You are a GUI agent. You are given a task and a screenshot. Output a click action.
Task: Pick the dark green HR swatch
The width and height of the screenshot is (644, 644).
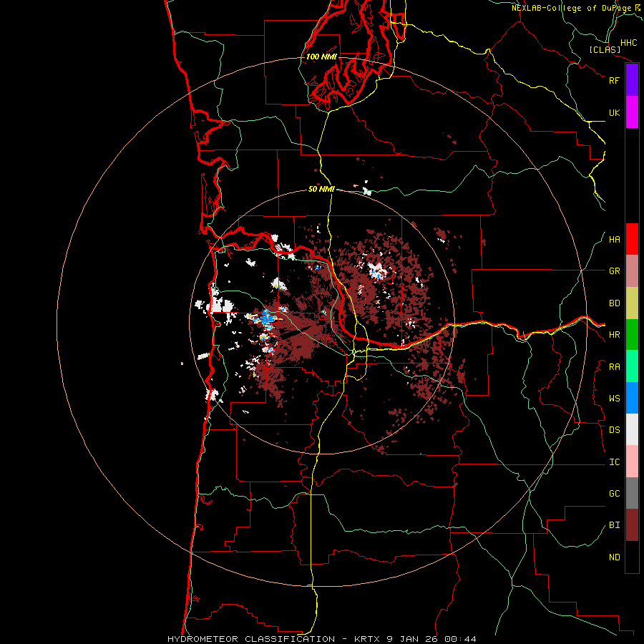[x=632, y=335]
